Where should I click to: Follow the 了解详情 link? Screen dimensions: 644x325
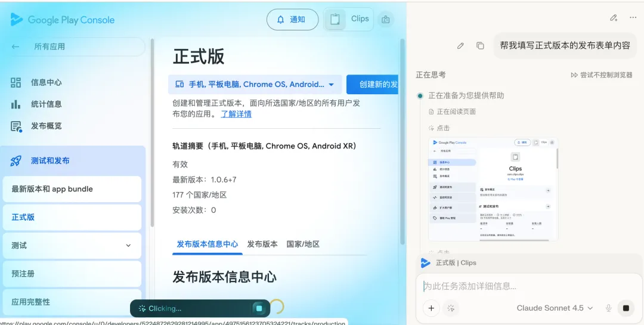236,114
